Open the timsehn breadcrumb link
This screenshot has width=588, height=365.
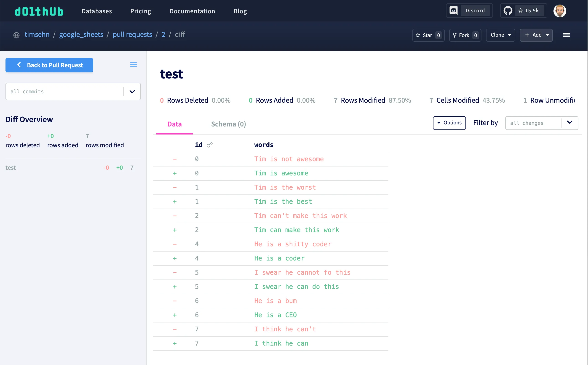tap(37, 35)
